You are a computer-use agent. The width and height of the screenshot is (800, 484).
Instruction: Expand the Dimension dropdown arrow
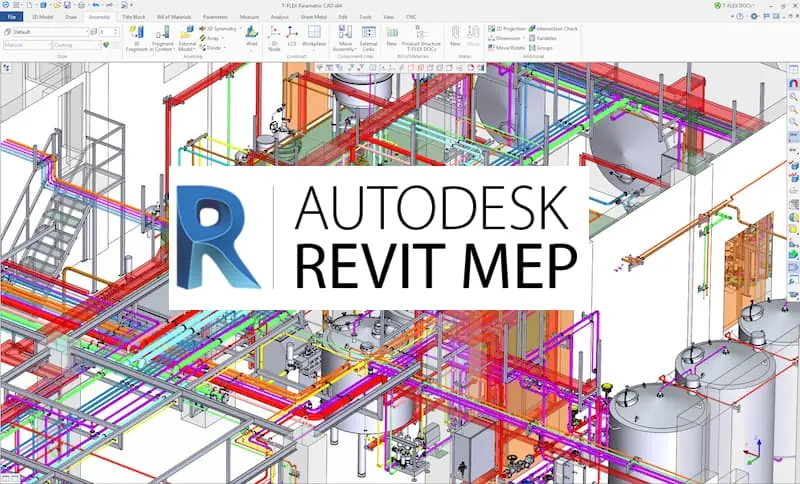point(523,38)
